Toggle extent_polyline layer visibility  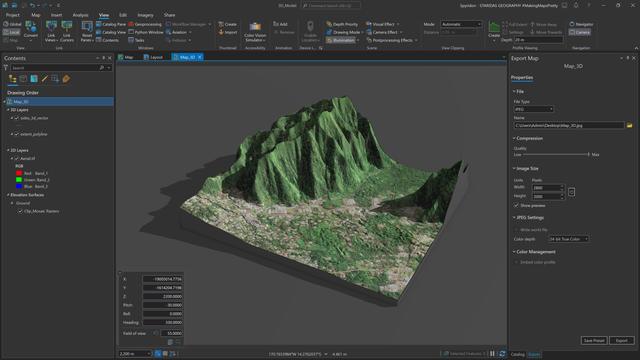tap(17, 134)
